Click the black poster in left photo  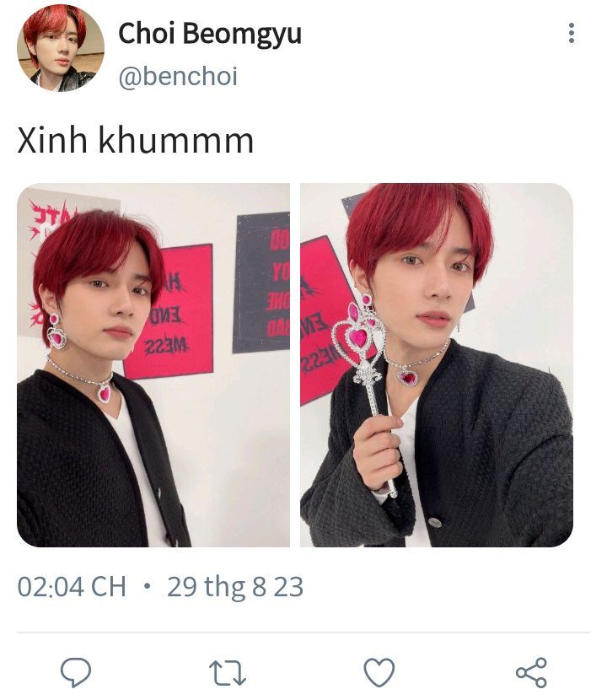(x=261, y=283)
